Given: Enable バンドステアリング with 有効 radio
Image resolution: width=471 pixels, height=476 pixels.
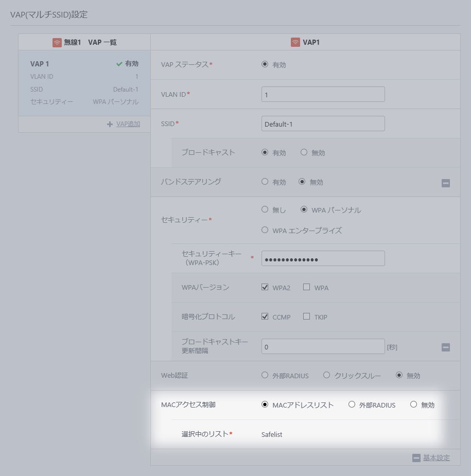Looking at the screenshot, I should (x=265, y=182).
